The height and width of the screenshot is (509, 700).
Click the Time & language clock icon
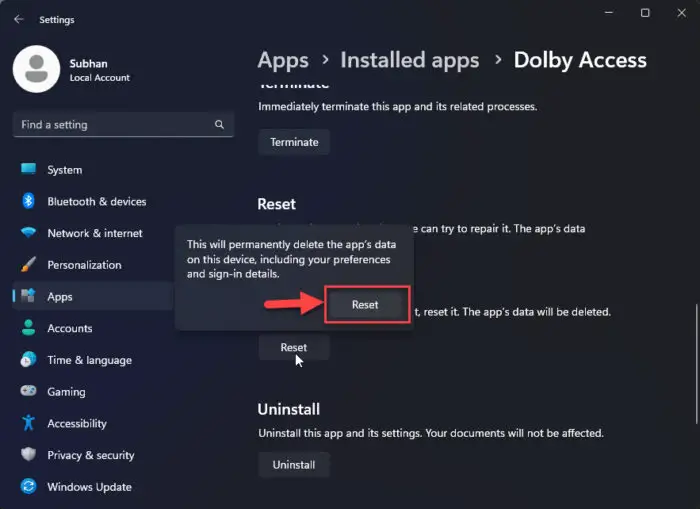point(29,359)
